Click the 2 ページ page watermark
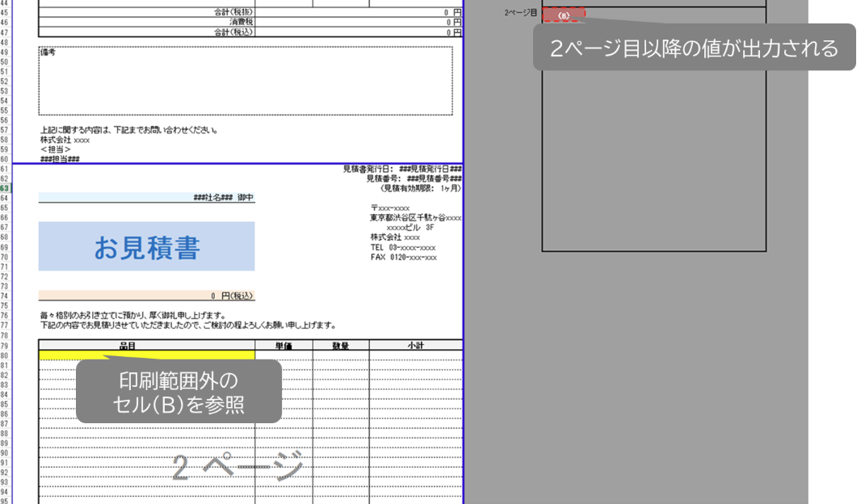 click(x=238, y=467)
